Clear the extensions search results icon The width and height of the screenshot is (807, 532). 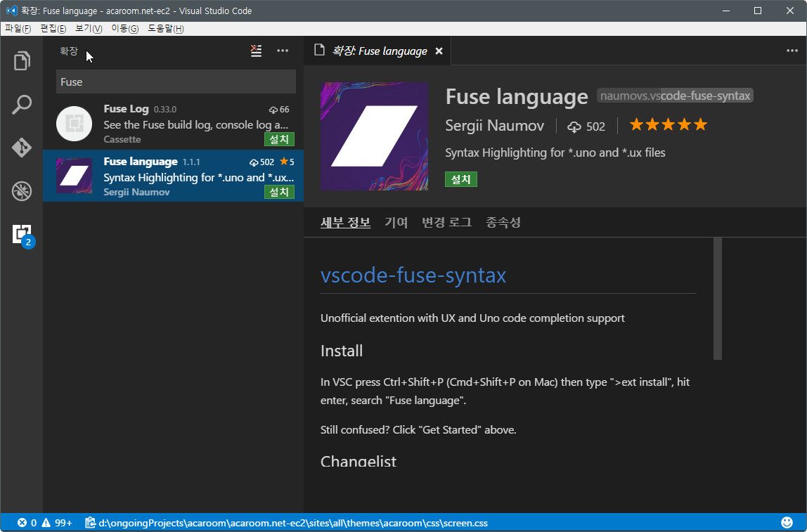pos(256,51)
